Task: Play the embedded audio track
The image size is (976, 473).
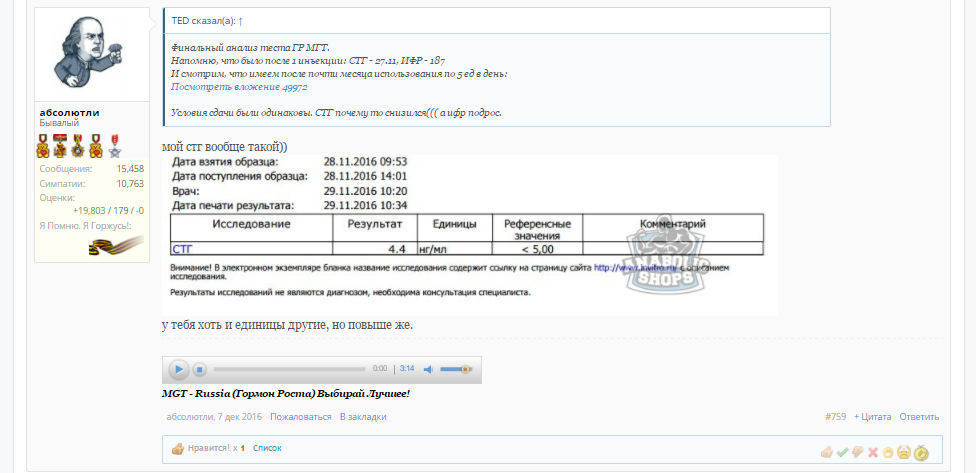Action: [178, 369]
